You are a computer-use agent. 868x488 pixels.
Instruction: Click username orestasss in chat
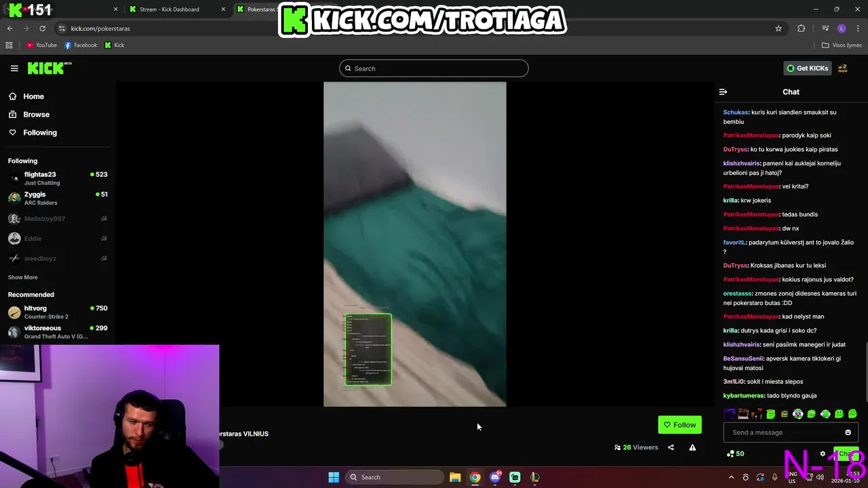738,293
